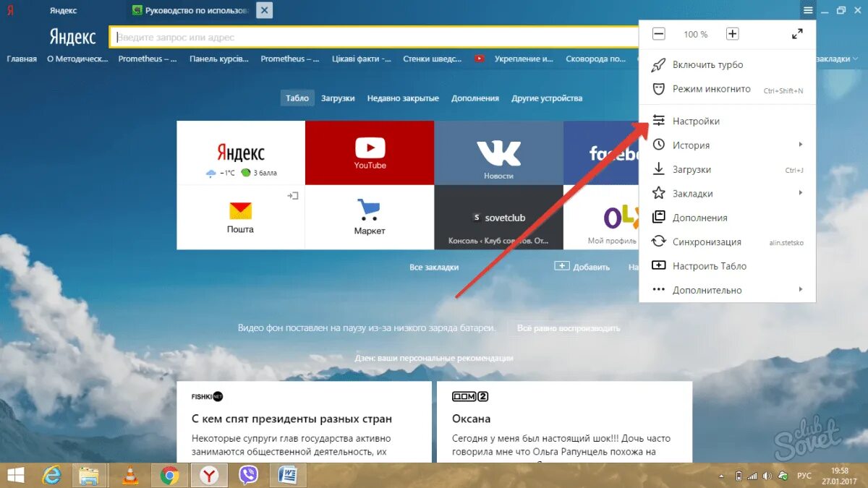Image resolution: width=868 pixels, height=488 pixels.
Task: Open the Дом 2 Оксана article card
Action: tap(564, 421)
